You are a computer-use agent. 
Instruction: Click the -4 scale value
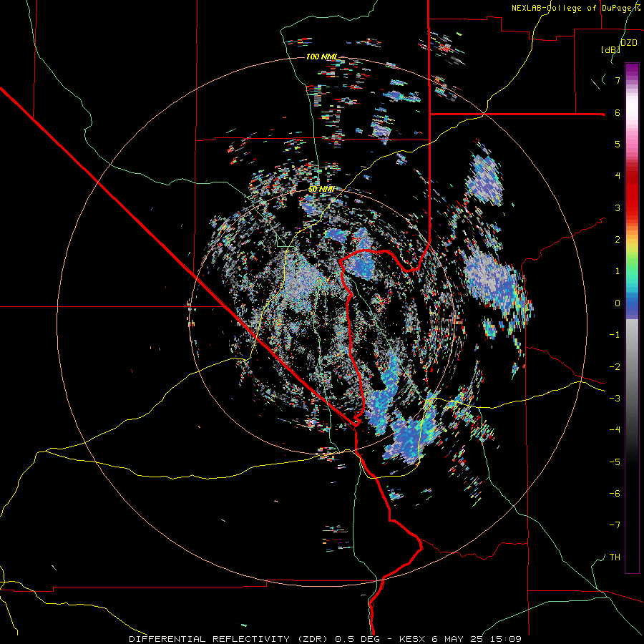pyautogui.click(x=615, y=430)
